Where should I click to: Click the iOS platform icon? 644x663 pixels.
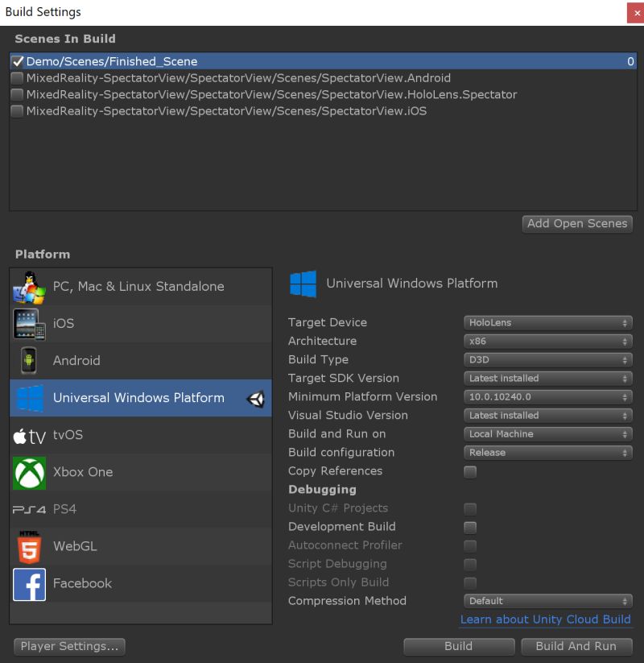pos(29,323)
